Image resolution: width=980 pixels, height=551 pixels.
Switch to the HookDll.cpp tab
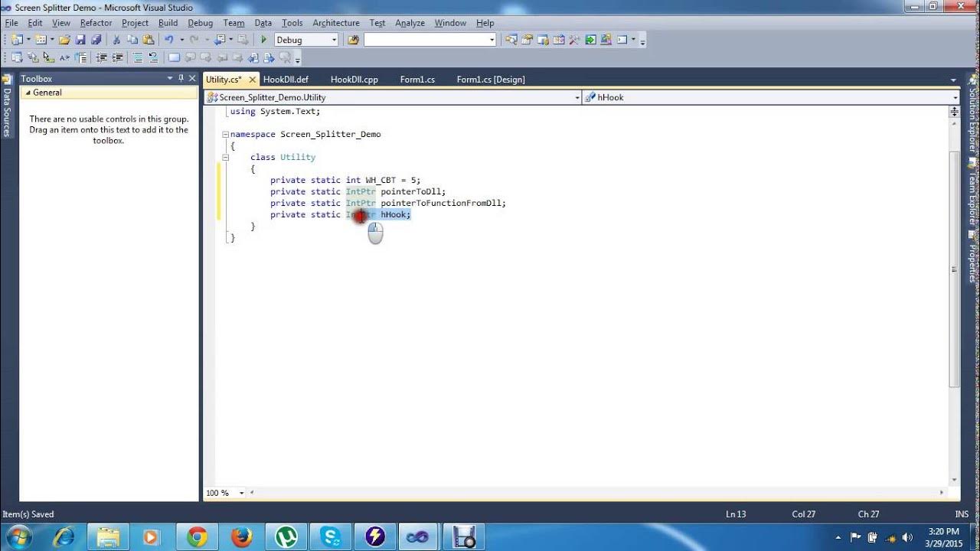tap(354, 80)
